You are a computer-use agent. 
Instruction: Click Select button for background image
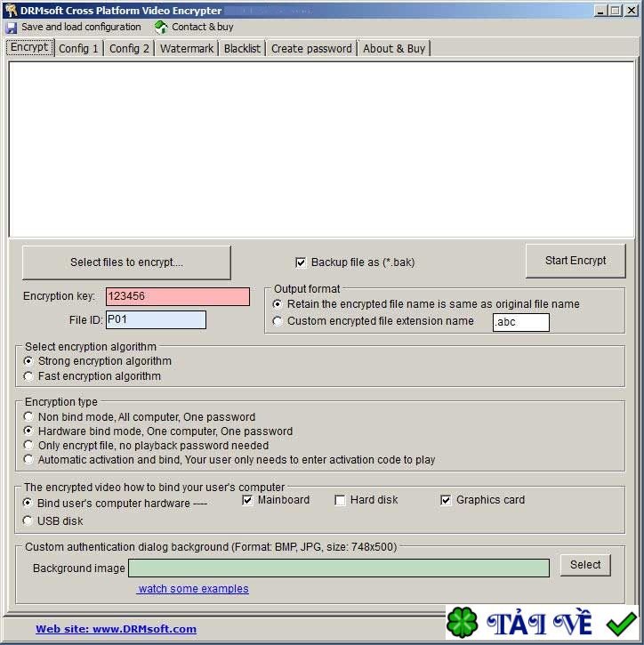[585, 565]
